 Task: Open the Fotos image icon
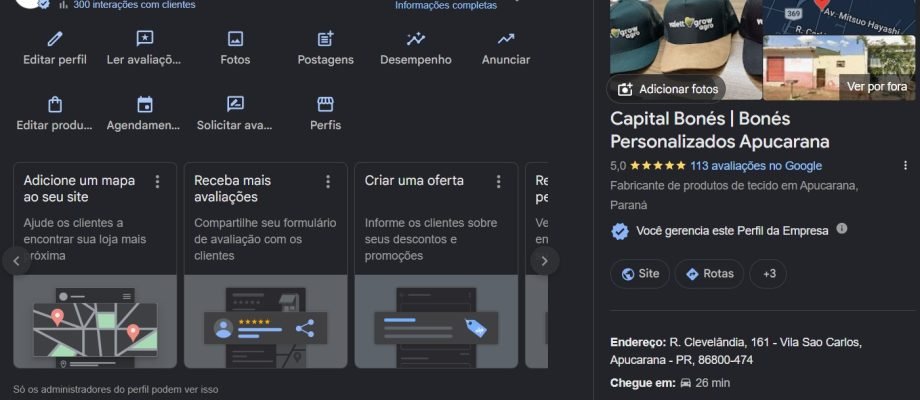point(235,39)
